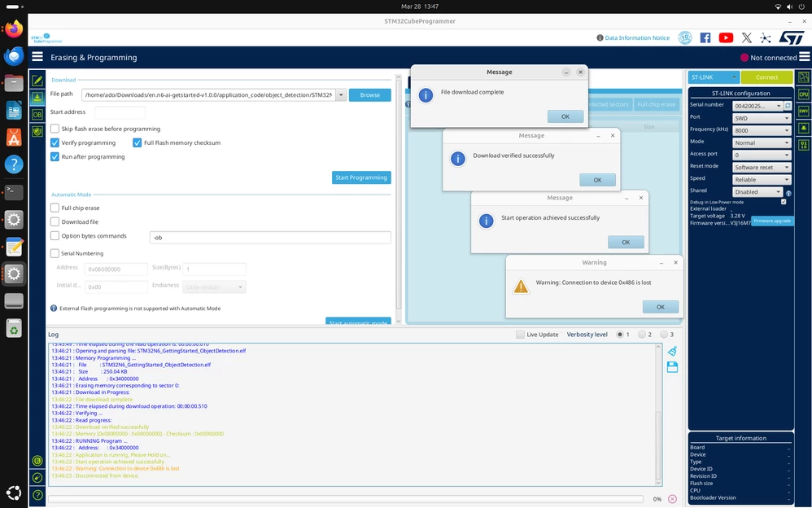Open the Option Bytes OB icon

click(37, 114)
